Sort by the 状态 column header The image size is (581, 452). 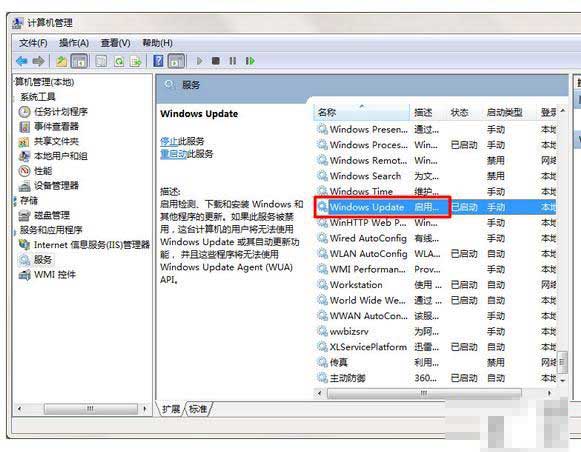pyautogui.click(x=464, y=112)
